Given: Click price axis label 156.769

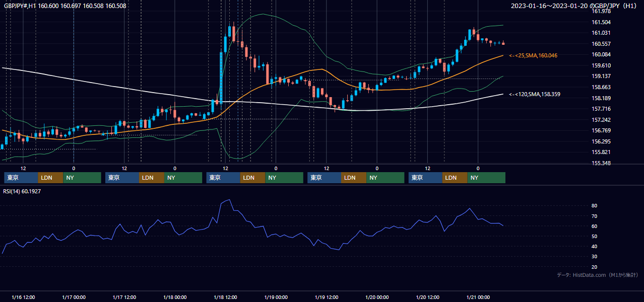Looking at the screenshot, I should point(601,130).
